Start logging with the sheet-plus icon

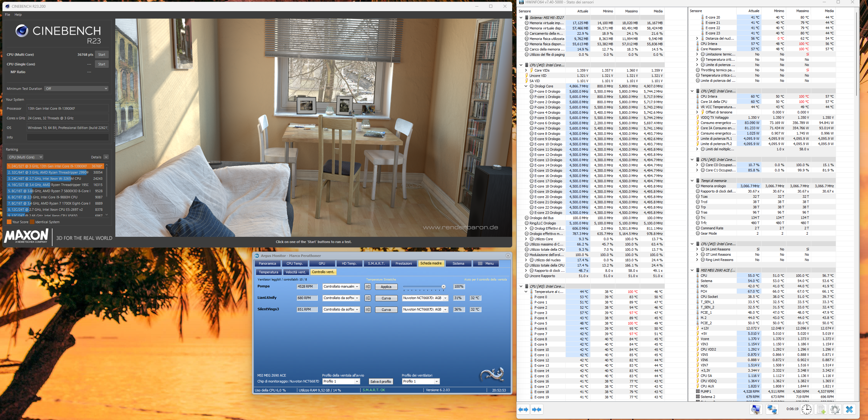[821, 409]
